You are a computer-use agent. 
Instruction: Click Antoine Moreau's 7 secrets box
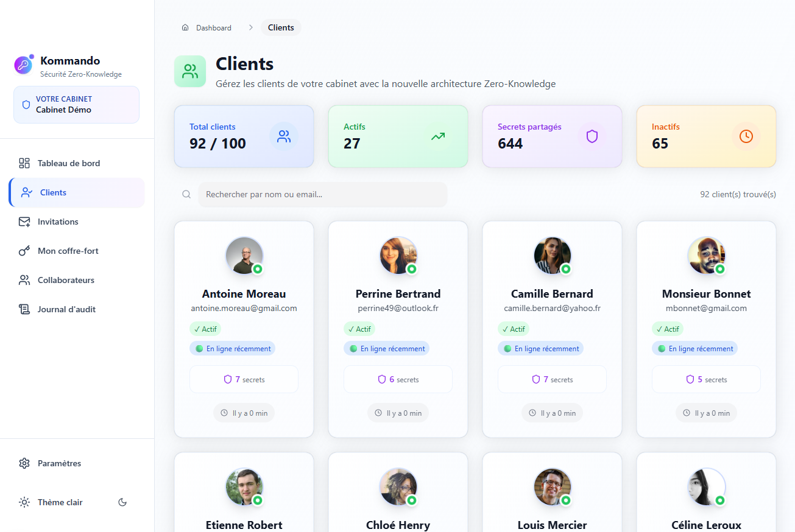(244, 379)
